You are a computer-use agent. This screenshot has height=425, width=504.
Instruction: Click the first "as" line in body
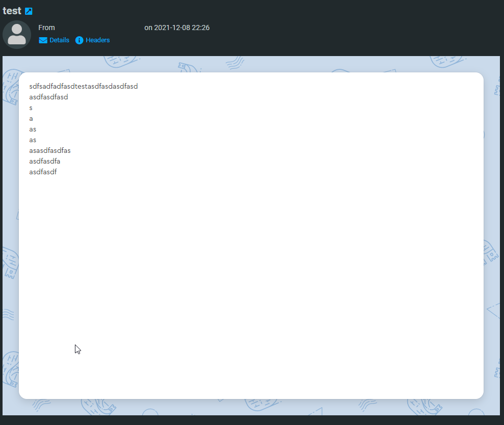tap(33, 129)
